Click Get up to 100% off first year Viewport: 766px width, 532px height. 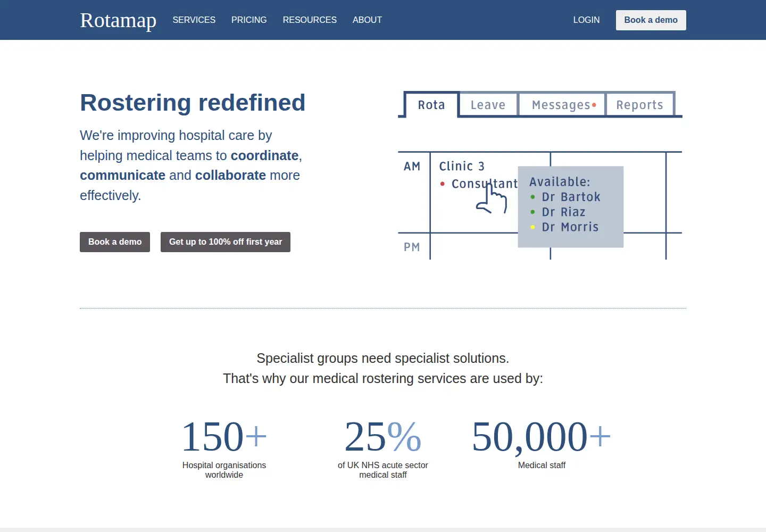pos(226,242)
